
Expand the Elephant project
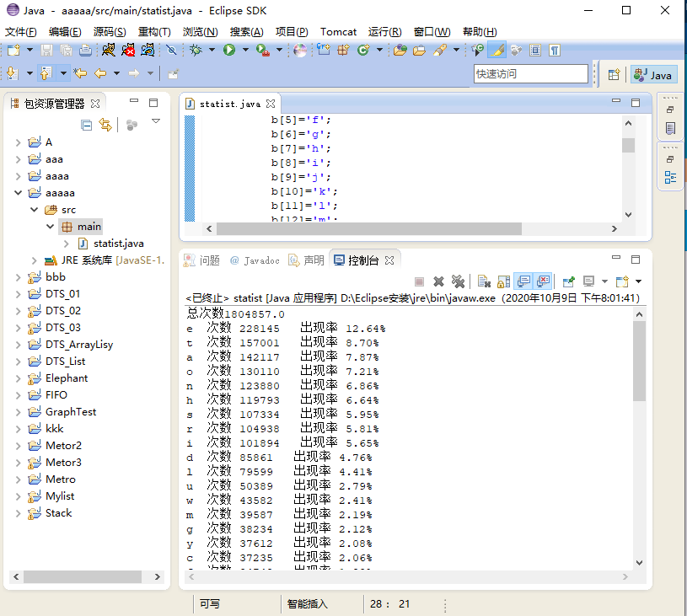coord(18,378)
